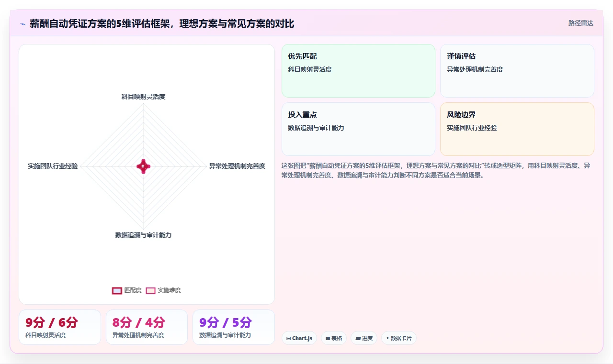The height and width of the screenshot is (364, 613).
Task: Click 异常处理机制完善度 caption under 8分 / 4分
Action: [x=138, y=335]
